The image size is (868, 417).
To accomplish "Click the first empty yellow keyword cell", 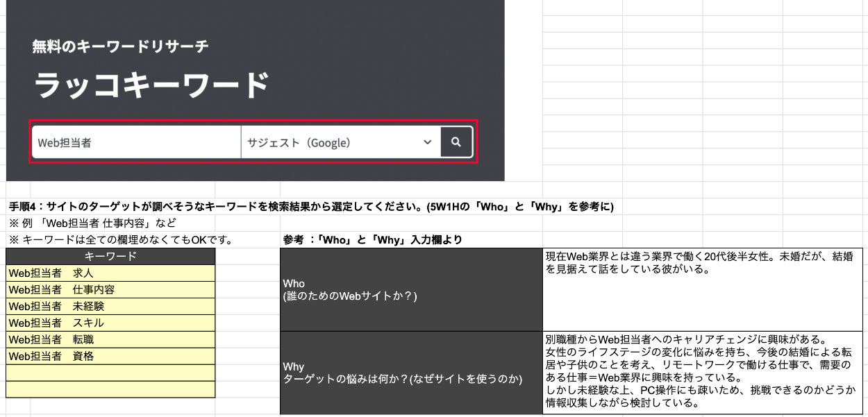I will [x=110, y=373].
